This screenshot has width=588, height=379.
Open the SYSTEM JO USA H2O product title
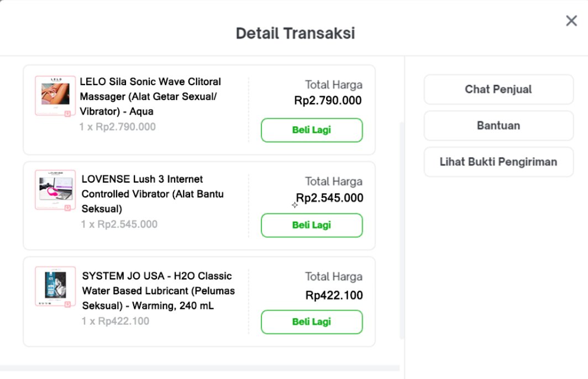[158, 290]
